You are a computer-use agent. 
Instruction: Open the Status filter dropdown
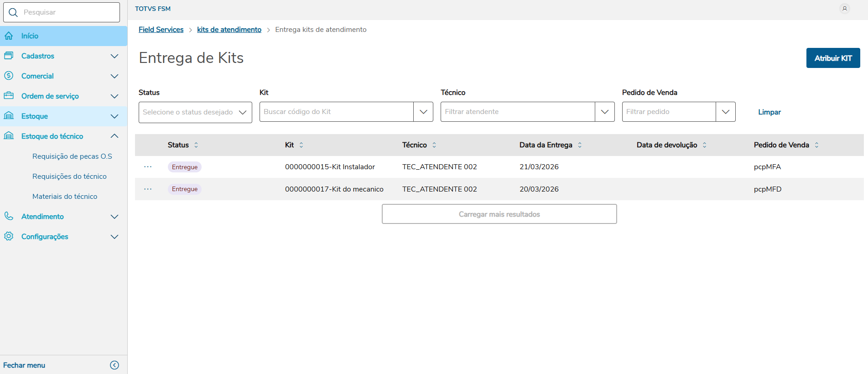(x=195, y=112)
